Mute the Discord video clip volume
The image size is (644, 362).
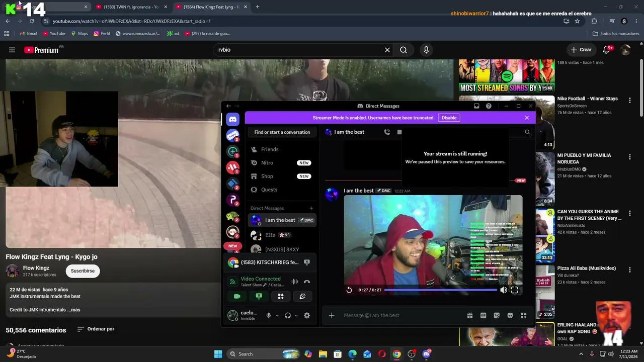pyautogui.click(x=504, y=290)
